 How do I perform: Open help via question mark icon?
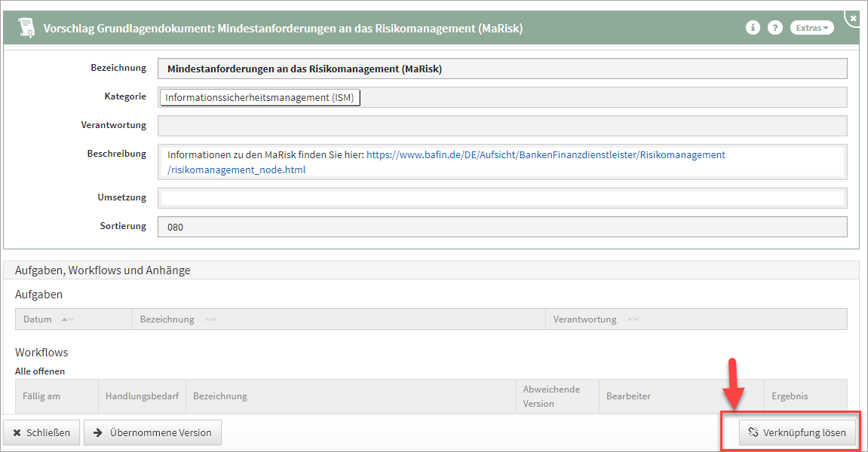774,28
